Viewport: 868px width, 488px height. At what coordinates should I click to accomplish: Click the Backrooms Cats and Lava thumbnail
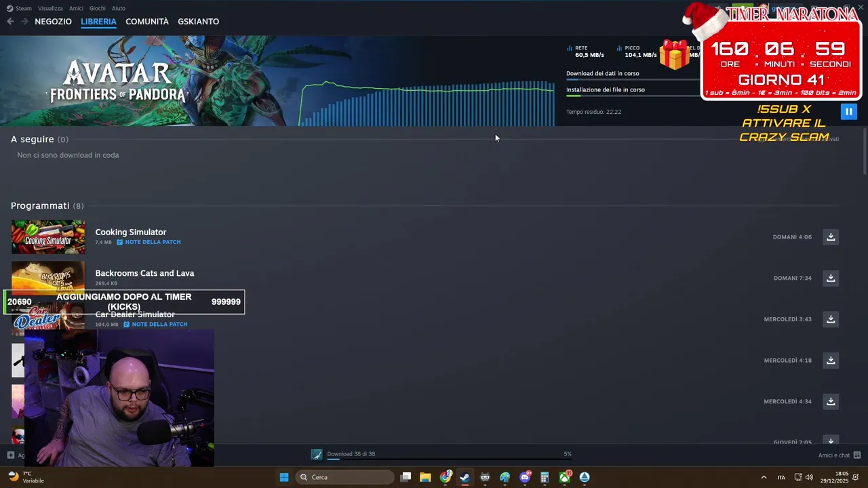[48, 277]
